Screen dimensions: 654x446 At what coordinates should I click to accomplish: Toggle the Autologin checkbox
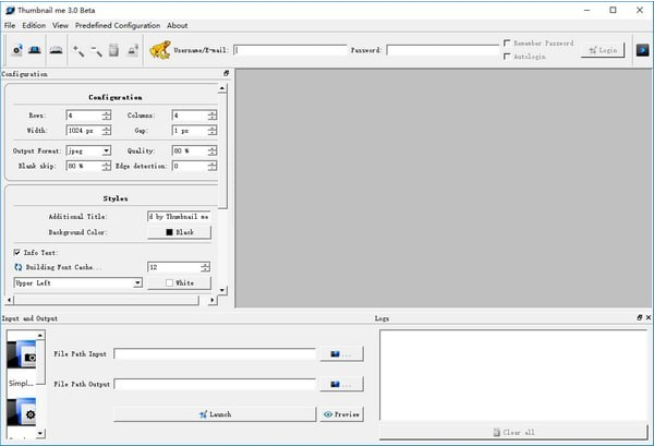click(x=507, y=56)
